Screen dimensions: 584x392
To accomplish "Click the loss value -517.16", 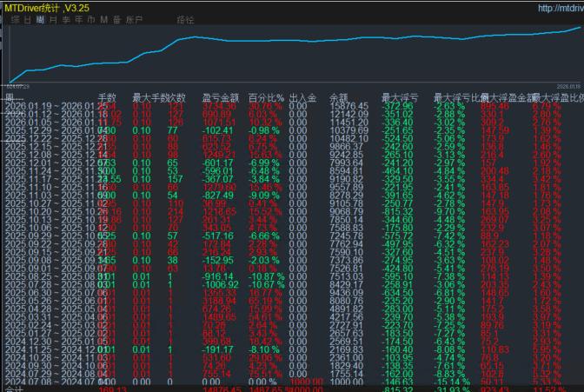I will tap(217, 236).
